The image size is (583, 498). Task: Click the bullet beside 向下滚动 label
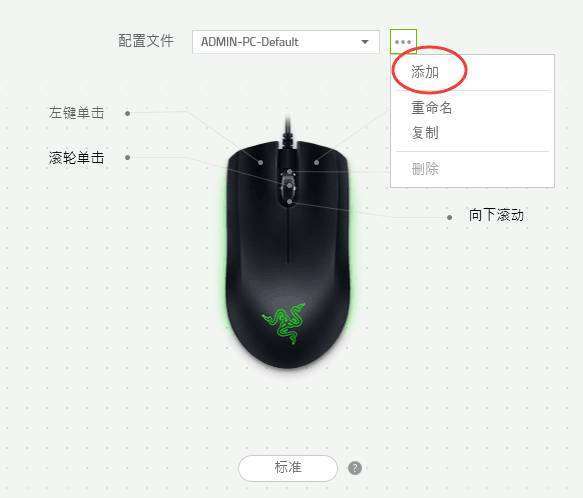450,217
